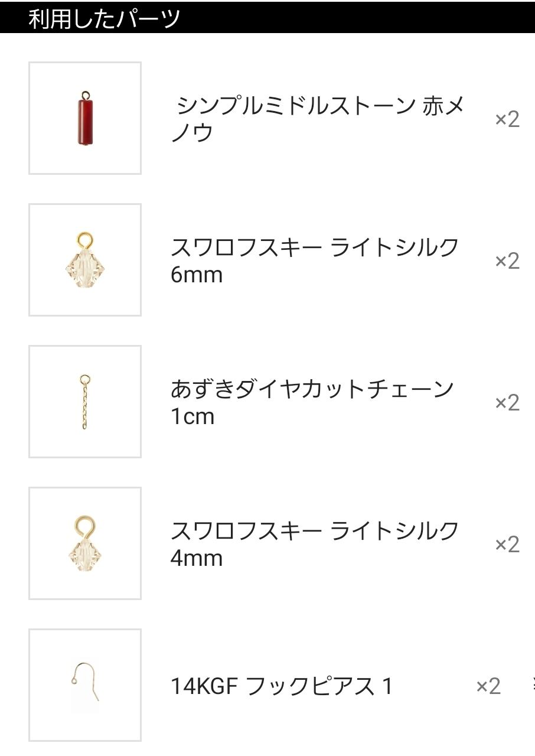Screen dimensions: 535x756
Task: Select 14KGF フックピアス 1 item name
Action: (x=281, y=686)
